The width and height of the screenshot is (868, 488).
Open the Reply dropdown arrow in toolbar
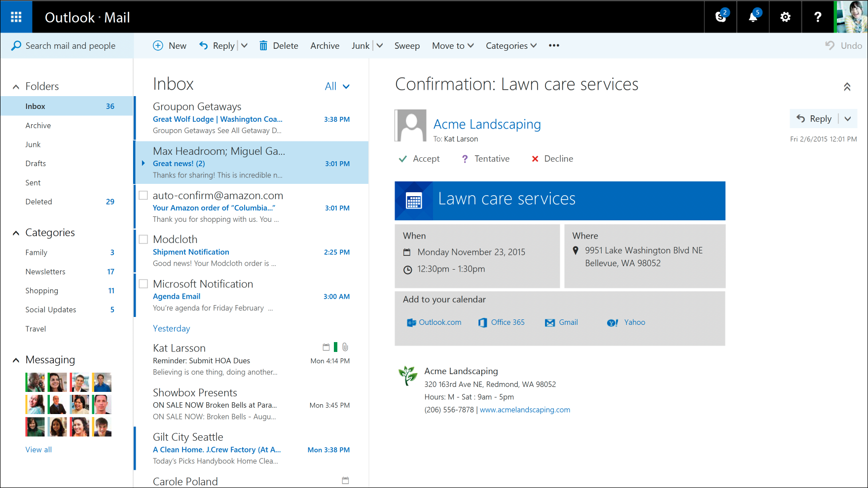click(x=245, y=45)
